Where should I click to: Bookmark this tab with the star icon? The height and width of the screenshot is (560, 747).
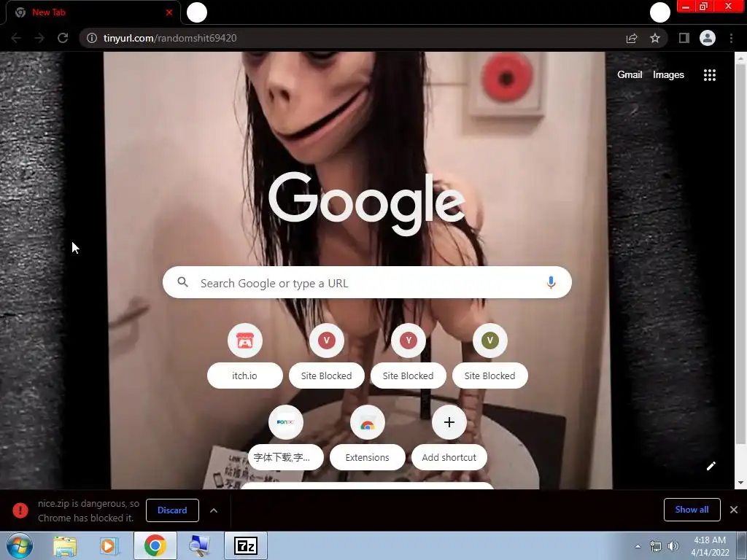point(655,38)
